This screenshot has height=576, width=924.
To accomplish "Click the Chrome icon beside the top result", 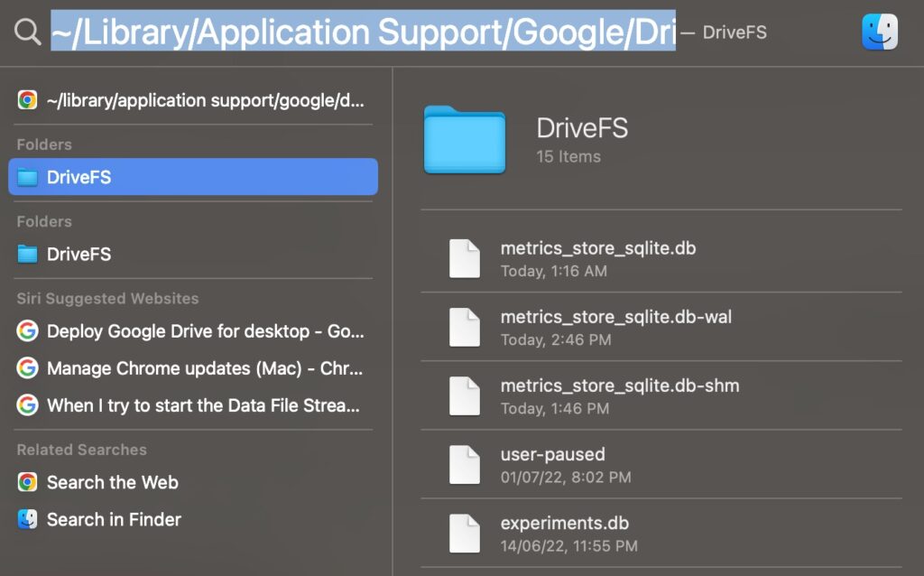I will 26,100.
